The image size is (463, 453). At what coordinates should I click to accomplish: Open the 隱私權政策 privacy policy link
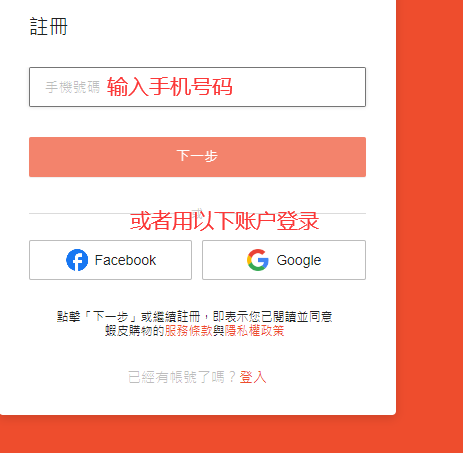pos(254,331)
